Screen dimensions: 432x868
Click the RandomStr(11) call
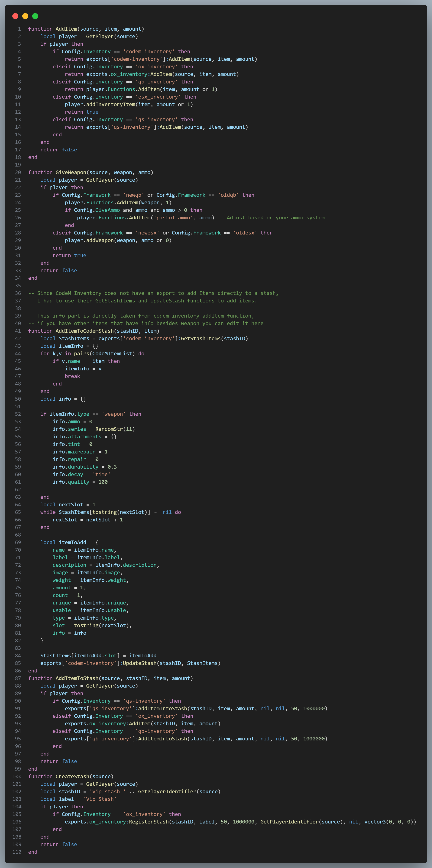[x=115, y=429]
